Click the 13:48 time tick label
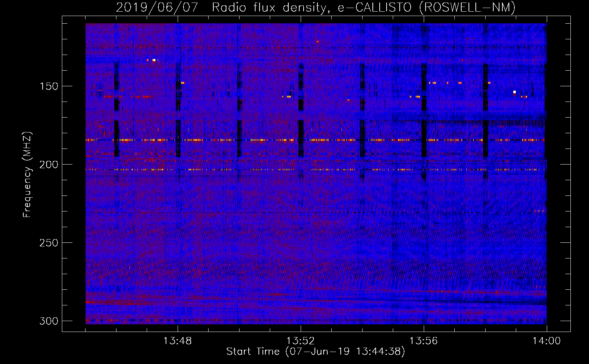This screenshot has height=364, width=589. coord(178,341)
